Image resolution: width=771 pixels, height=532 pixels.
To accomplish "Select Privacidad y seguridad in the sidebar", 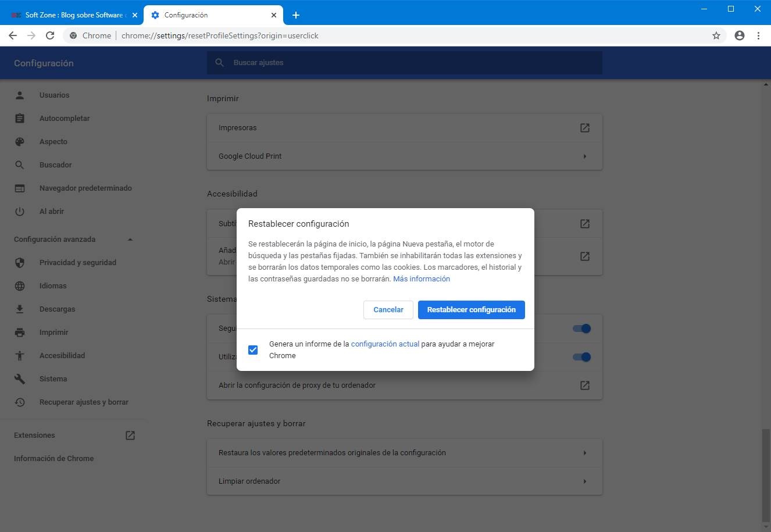I will (78, 262).
